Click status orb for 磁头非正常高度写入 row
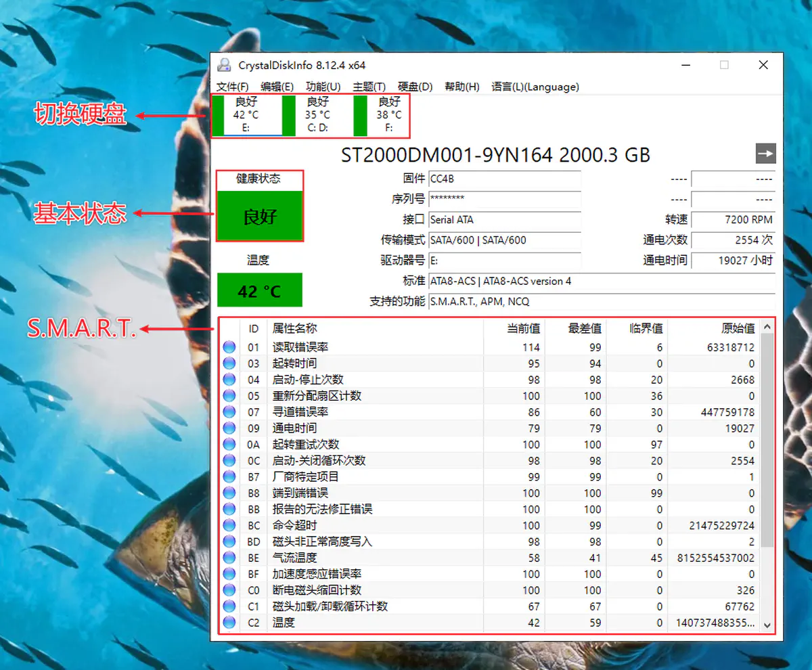This screenshot has height=670, width=812. click(229, 541)
